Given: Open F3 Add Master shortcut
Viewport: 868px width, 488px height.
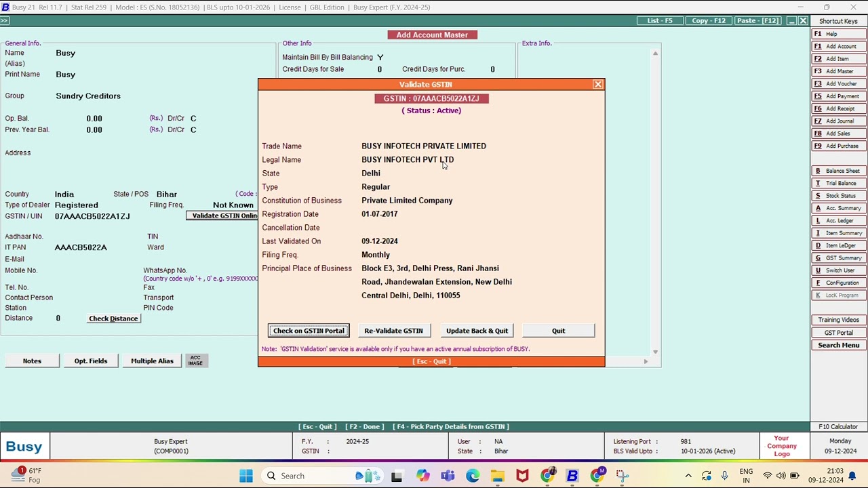Looking at the screenshot, I should pyautogui.click(x=838, y=71).
